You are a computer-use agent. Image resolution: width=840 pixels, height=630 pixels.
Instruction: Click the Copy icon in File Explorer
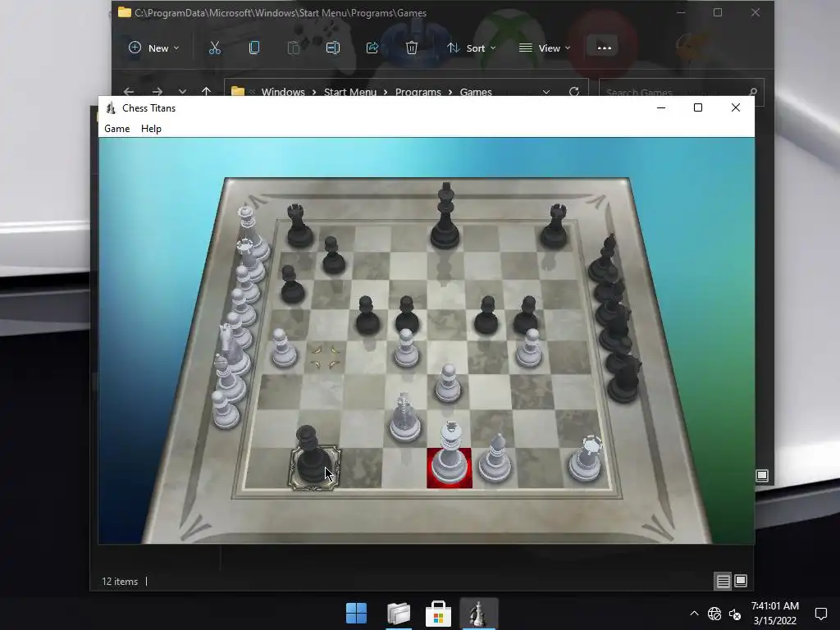point(254,48)
